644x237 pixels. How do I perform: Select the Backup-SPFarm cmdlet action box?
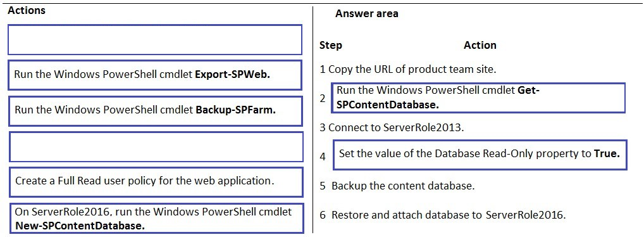[x=155, y=111]
